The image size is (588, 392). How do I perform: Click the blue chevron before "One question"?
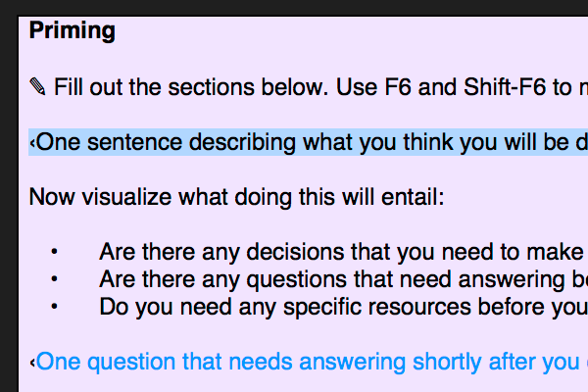click(32, 363)
